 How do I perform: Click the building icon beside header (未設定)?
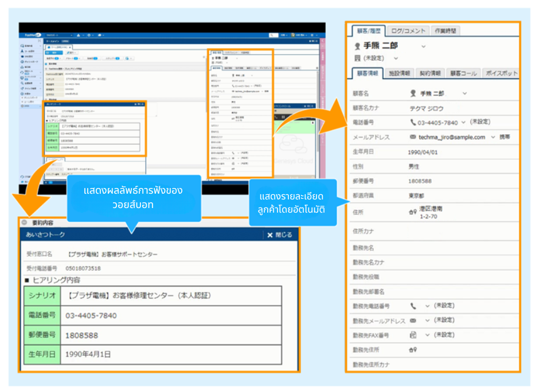[x=358, y=58]
